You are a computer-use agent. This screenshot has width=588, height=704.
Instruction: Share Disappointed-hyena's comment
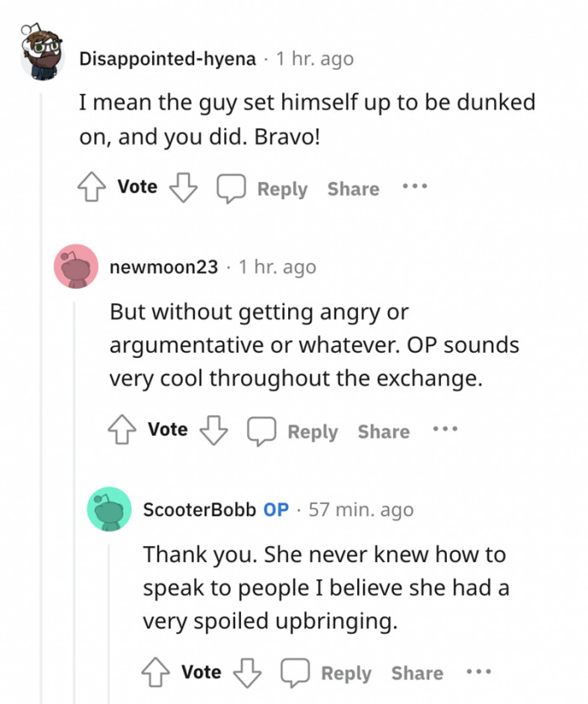click(x=353, y=188)
